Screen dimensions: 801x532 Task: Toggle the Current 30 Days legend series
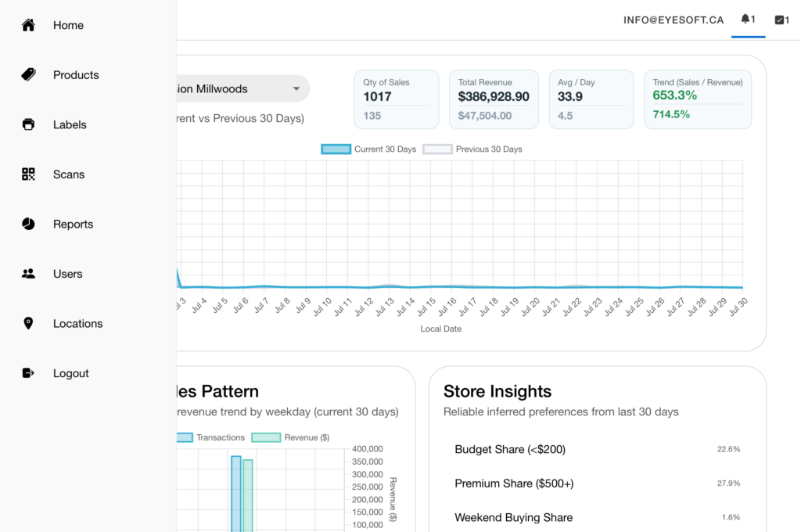point(368,149)
